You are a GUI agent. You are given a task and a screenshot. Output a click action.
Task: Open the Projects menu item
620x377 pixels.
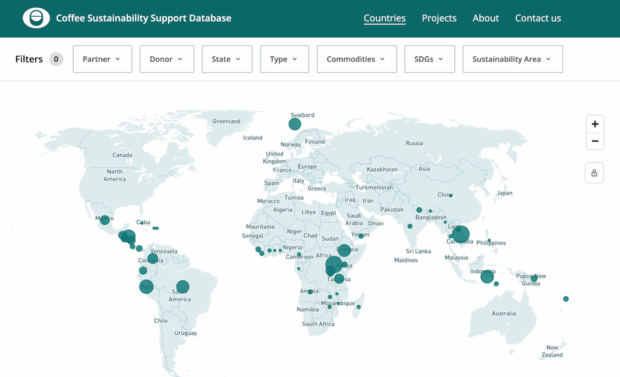coord(439,18)
